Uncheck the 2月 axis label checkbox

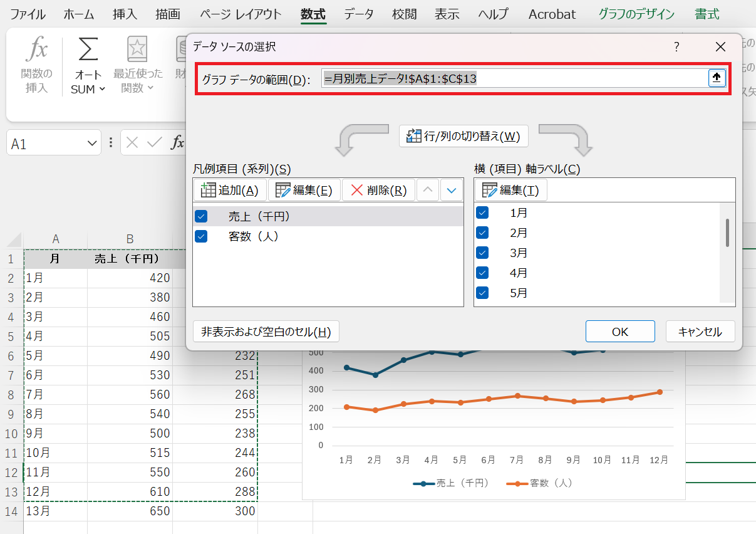tap(482, 233)
